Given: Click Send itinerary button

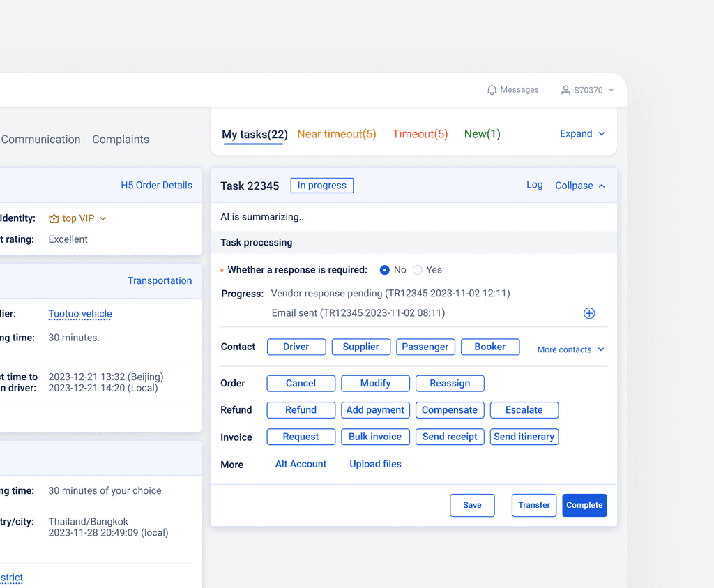Looking at the screenshot, I should (x=524, y=437).
